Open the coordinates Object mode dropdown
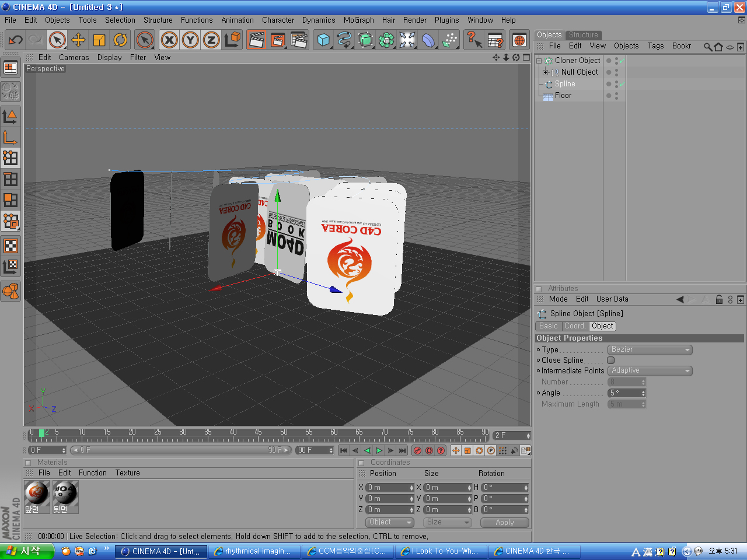This screenshot has height=560, width=747. point(389,522)
